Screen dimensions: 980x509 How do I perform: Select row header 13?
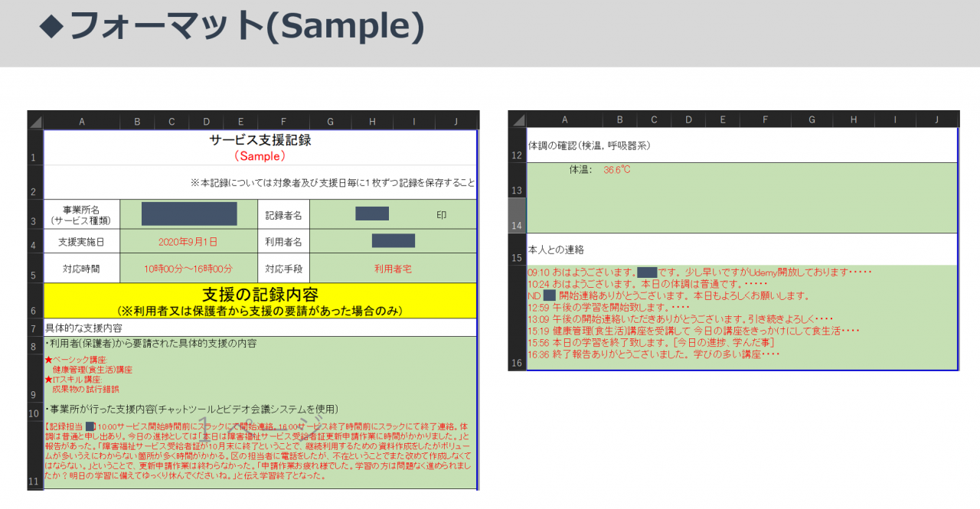[517, 180]
